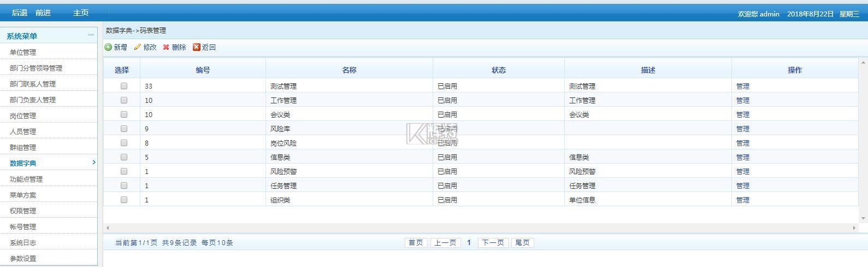Open 系统日志 in the sidebar

[x=23, y=243]
